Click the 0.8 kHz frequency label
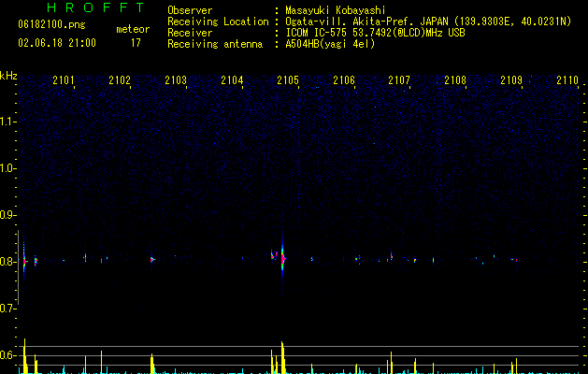588x374 pixels. coord(7,262)
